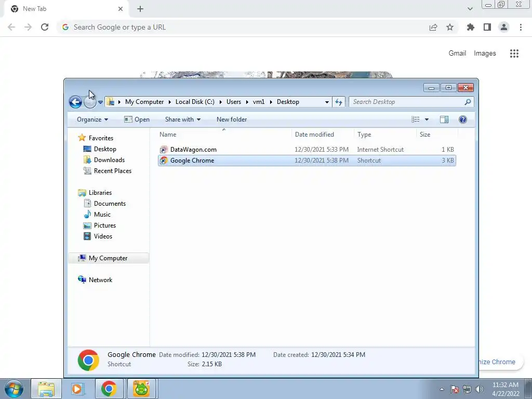This screenshot has height=399, width=532.
Task: Open Chrome tab search dropdown
Action: point(470,9)
